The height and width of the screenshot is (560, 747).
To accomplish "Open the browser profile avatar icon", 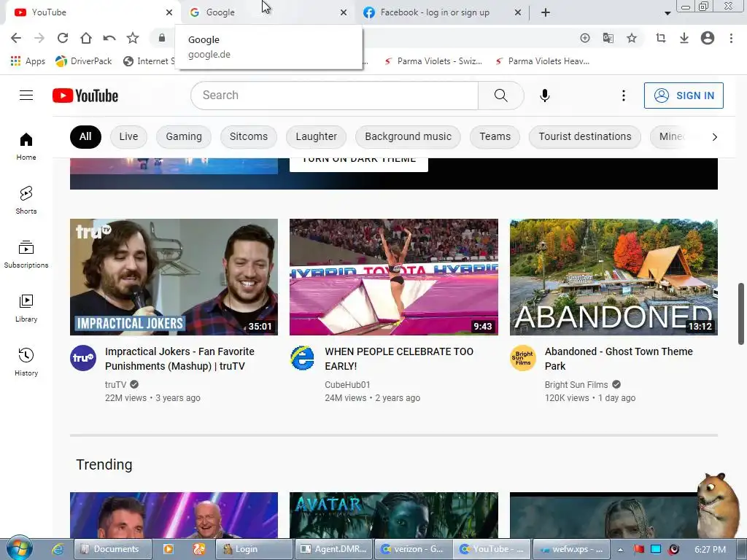I will (x=707, y=38).
